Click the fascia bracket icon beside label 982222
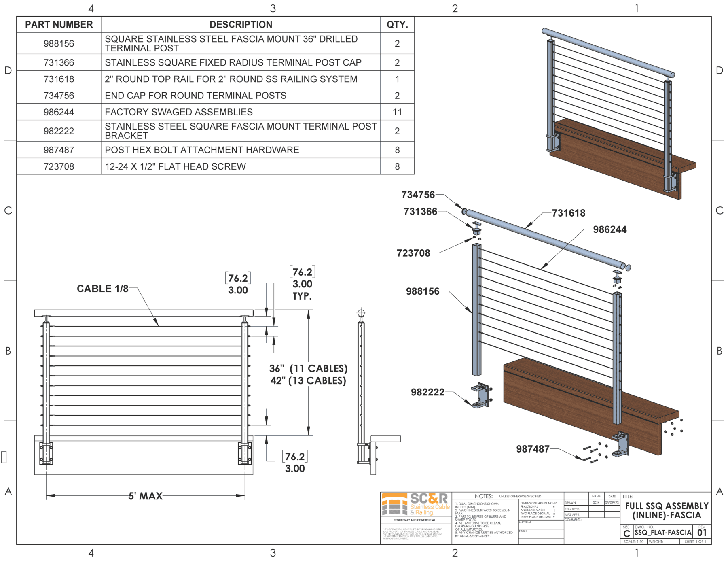The image size is (728, 561). click(x=481, y=395)
